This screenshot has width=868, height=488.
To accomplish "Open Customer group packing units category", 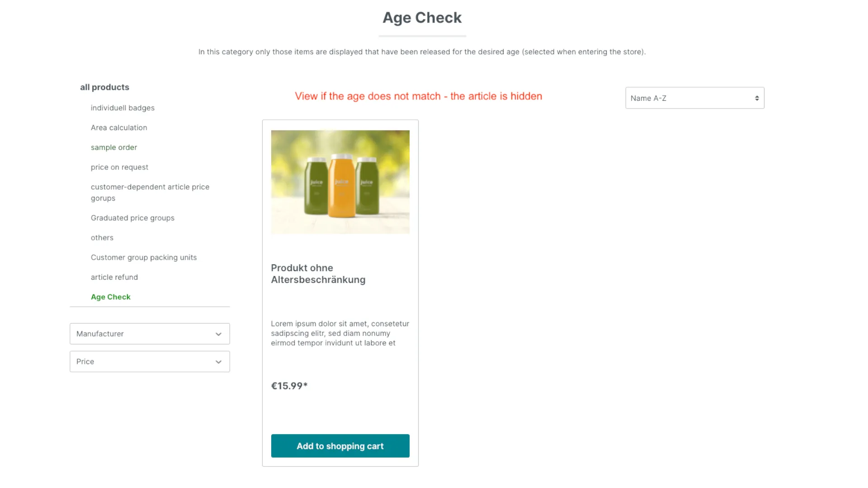I will click(x=144, y=257).
